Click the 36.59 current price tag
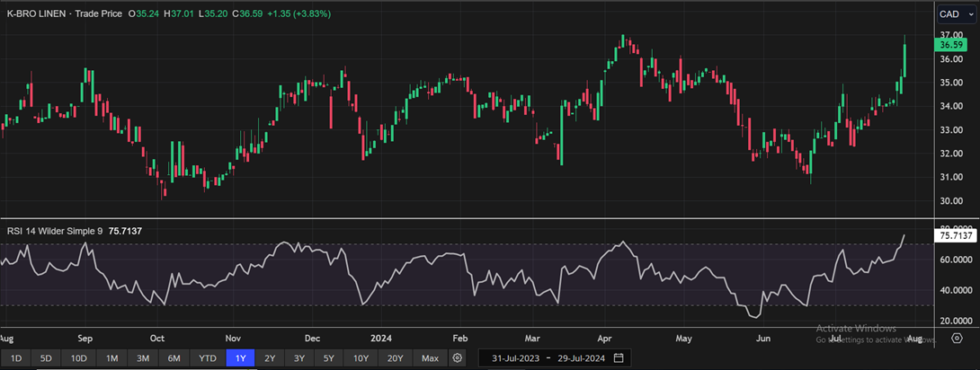This screenshot has width=980, height=370. (x=952, y=45)
